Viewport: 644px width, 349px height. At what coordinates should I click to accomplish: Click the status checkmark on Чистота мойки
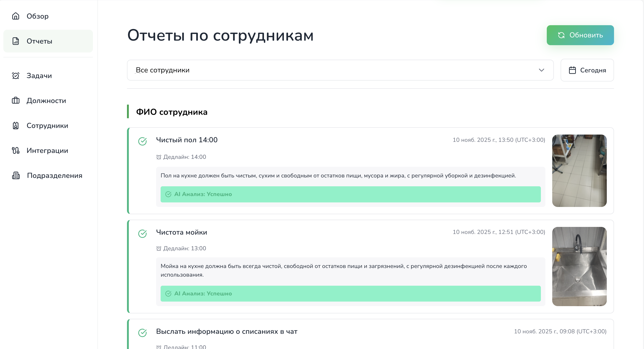(142, 233)
